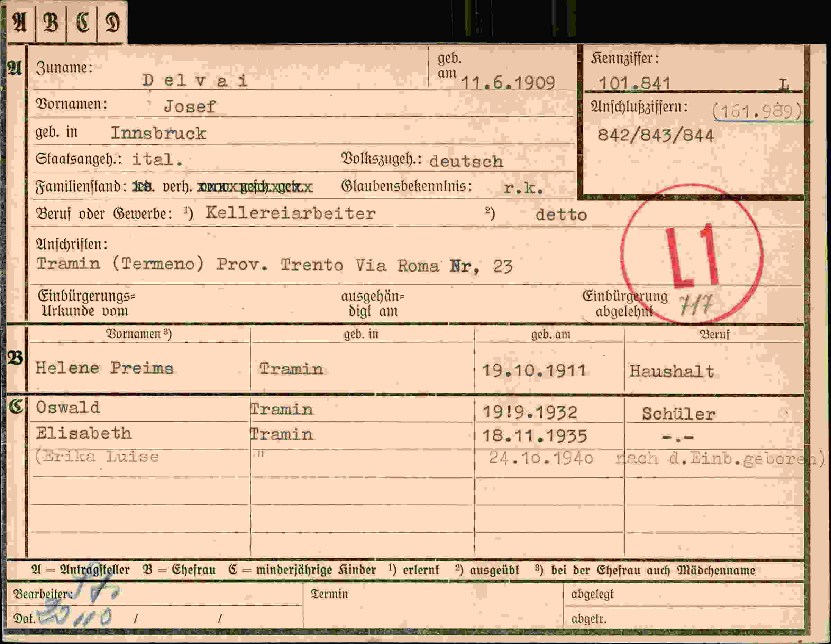Image resolution: width=831 pixels, height=644 pixels.
Task: Click the 'Bearbeiter:' label
Action: [x=43, y=594]
